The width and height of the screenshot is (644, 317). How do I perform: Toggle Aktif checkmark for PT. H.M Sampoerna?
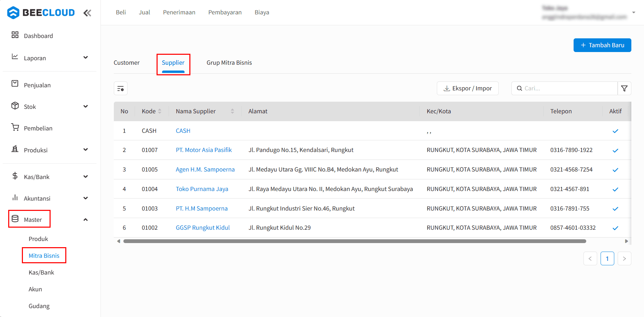pyautogui.click(x=615, y=209)
